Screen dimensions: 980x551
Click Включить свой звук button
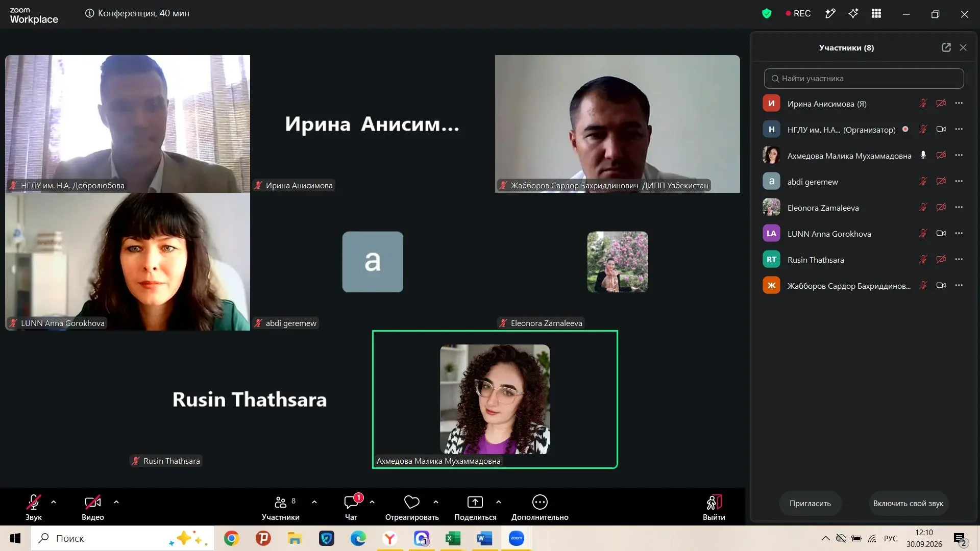click(908, 504)
